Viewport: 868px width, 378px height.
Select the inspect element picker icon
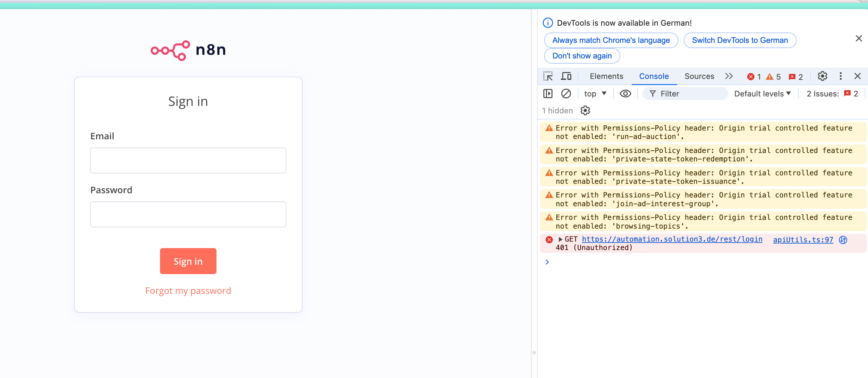[548, 76]
